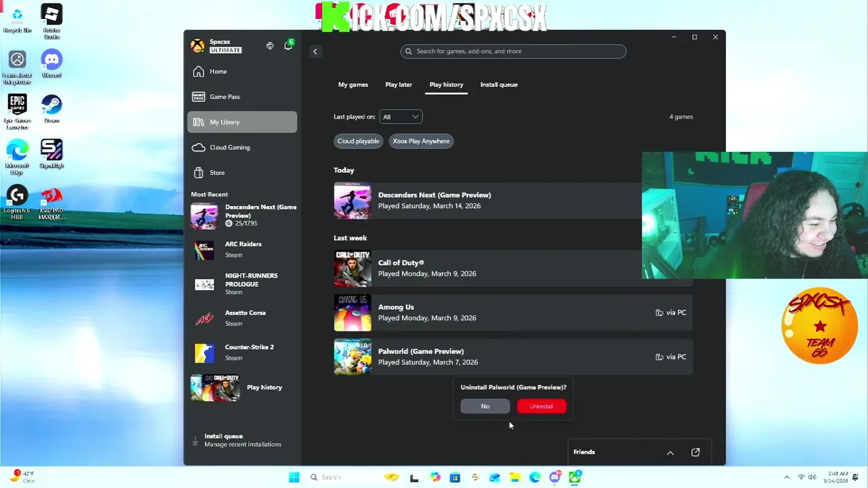
Task: Click the Uninstall button in confirmation popup
Action: click(x=541, y=406)
